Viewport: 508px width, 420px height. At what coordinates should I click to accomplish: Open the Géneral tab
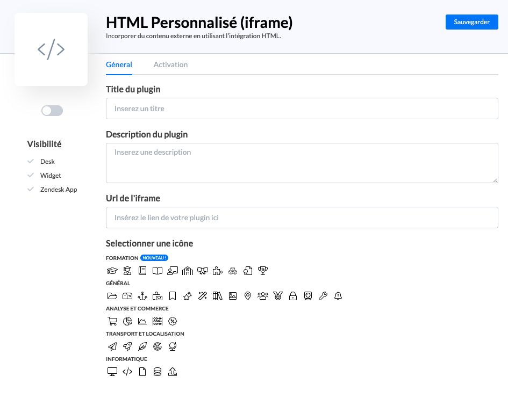tap(119, 64)
